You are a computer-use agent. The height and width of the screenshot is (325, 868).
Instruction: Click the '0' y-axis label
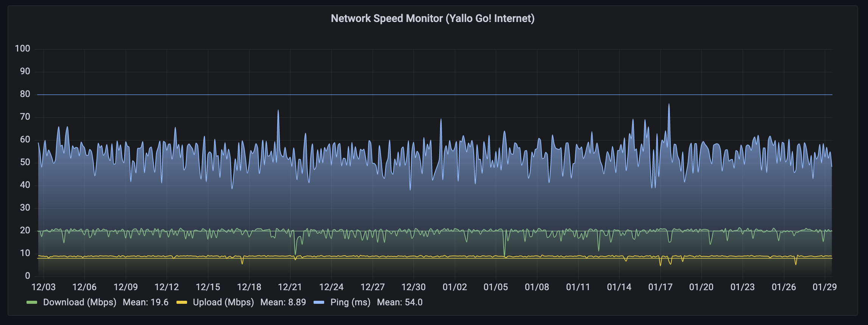(28, 276)
